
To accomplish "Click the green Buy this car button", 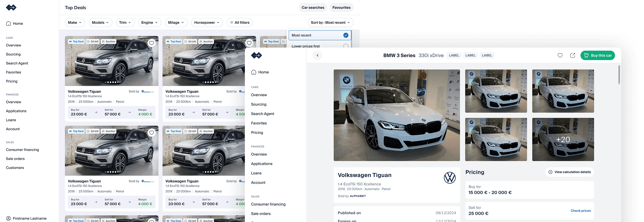I will pos(598,55).
